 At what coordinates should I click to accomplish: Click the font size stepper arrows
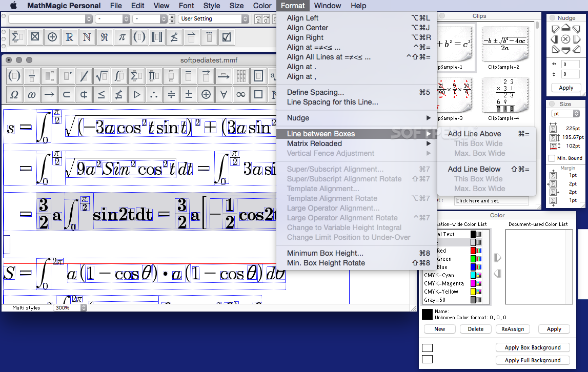tap(172, 19)
